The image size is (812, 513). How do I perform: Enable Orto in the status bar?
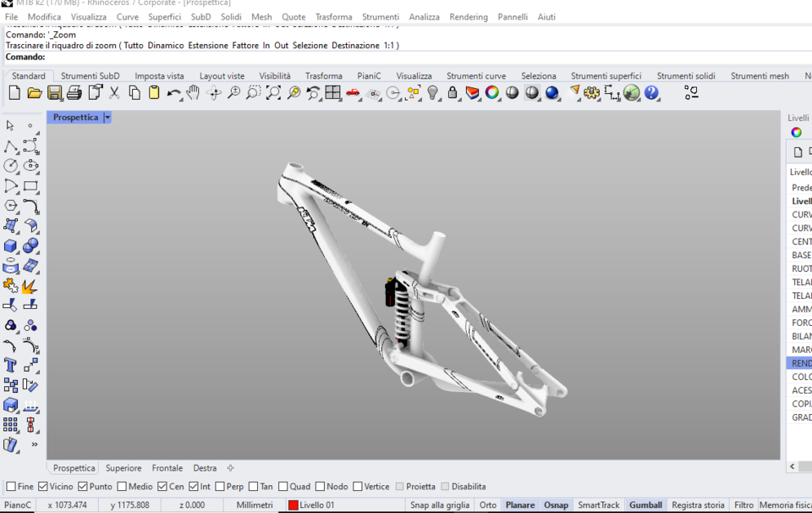pyautogui.click(x=488, y=504)
